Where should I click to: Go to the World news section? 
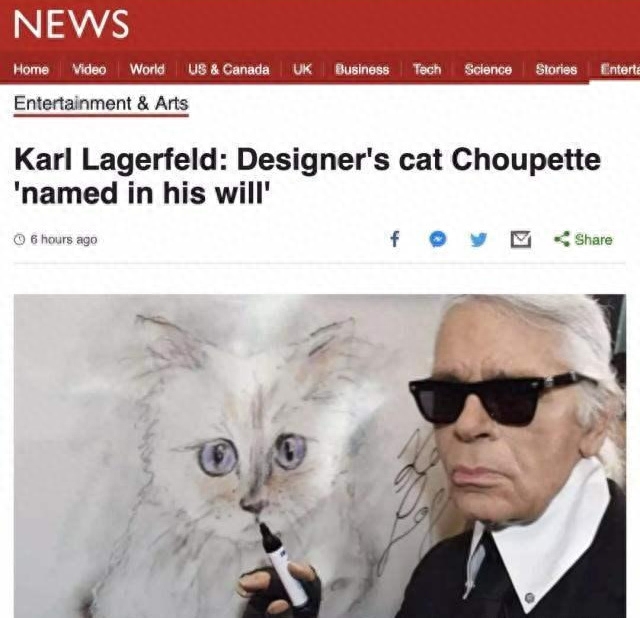(147, 69)
